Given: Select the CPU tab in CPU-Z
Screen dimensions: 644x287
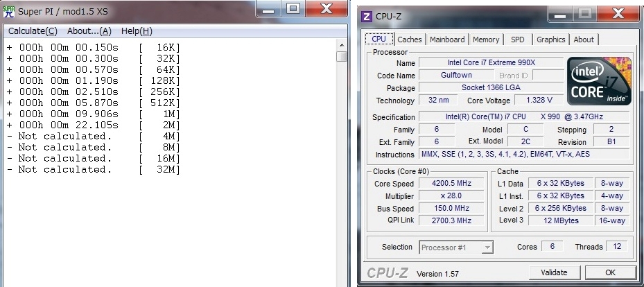Looking at the screenshot, I should coord(378,39).
